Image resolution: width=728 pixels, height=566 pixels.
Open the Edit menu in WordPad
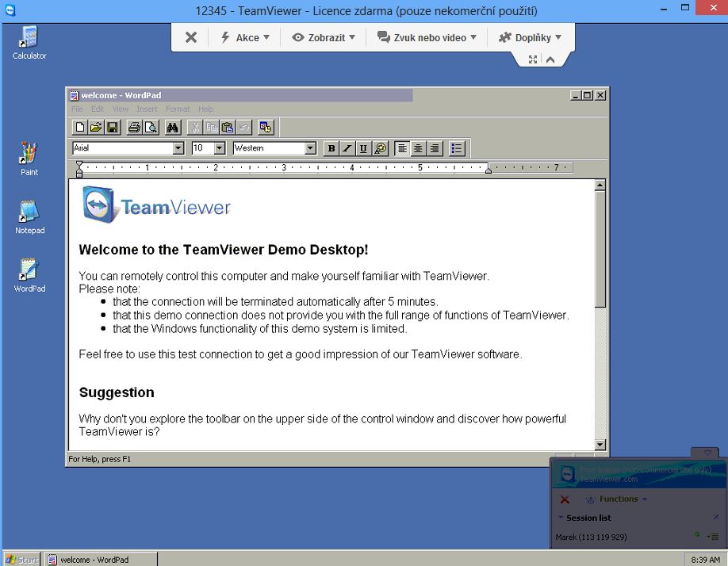(x=98, y=109)
